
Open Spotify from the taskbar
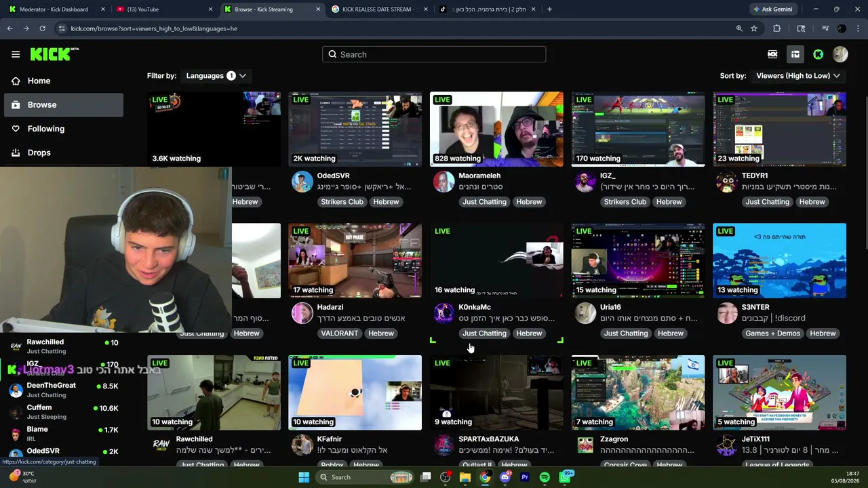point(545,477)
